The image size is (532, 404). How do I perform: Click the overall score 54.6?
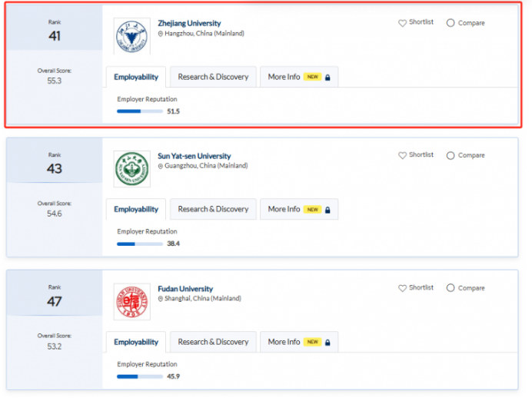[55, 214]
